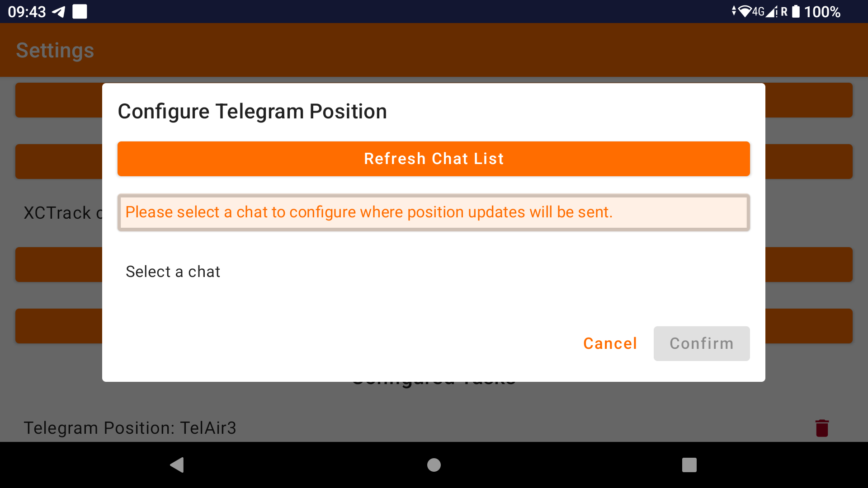
Task: Tap the 09:43 clock in status bar
Action: (x=27, y=12)
